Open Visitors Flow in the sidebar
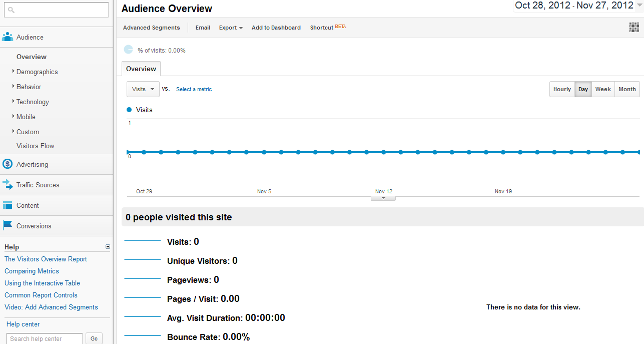 click(35, 146)
